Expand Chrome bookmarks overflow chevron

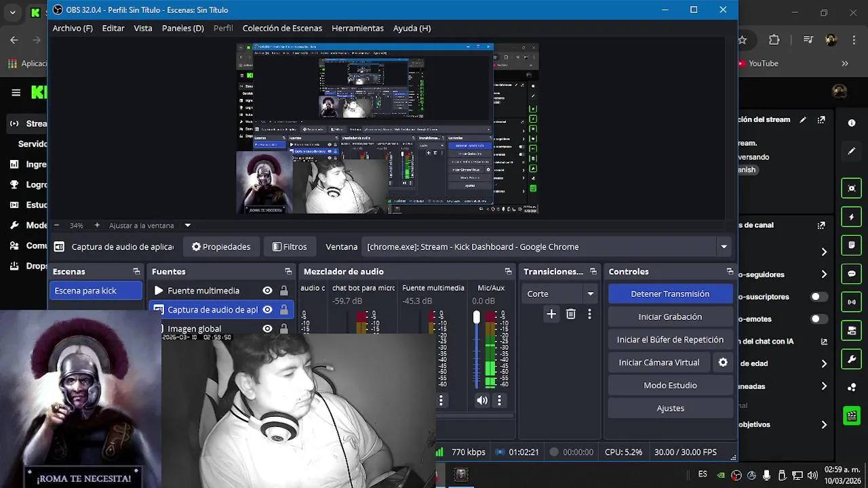845,63
